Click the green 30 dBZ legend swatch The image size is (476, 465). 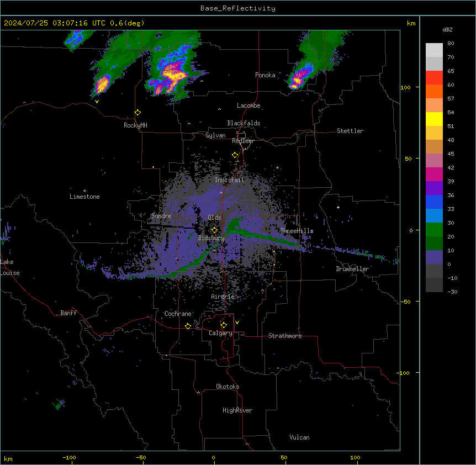pyautogui.click(x=434, y=230)
